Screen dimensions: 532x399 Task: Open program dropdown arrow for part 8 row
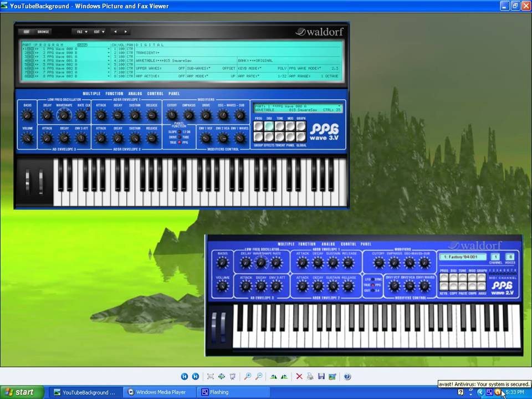click(109, 76)
